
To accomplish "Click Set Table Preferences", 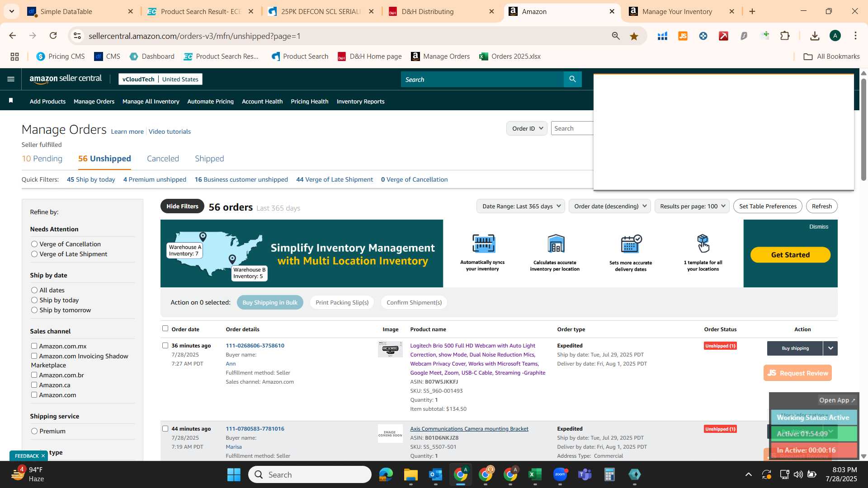I will tap(768, 206).
